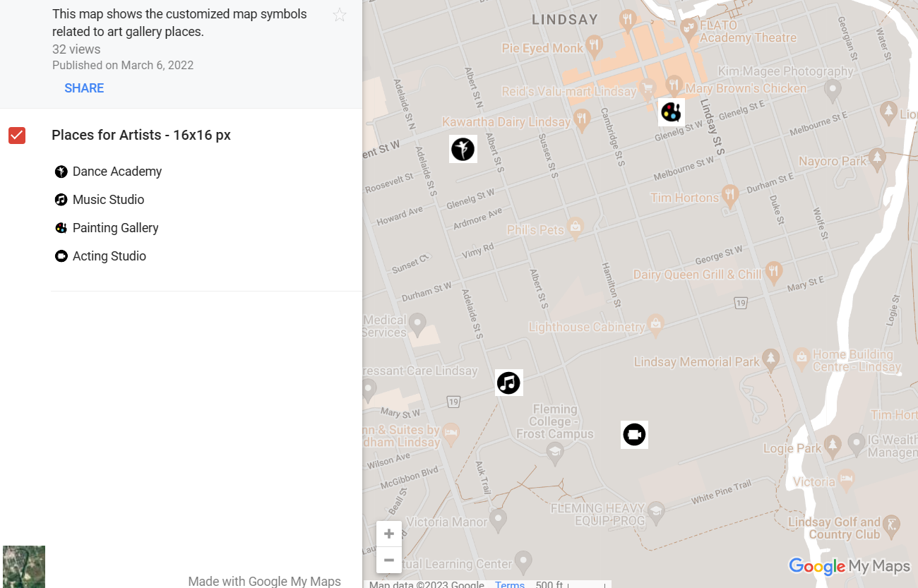
Task: Select Acting Studio in the layer list
Action: [109, 256]
